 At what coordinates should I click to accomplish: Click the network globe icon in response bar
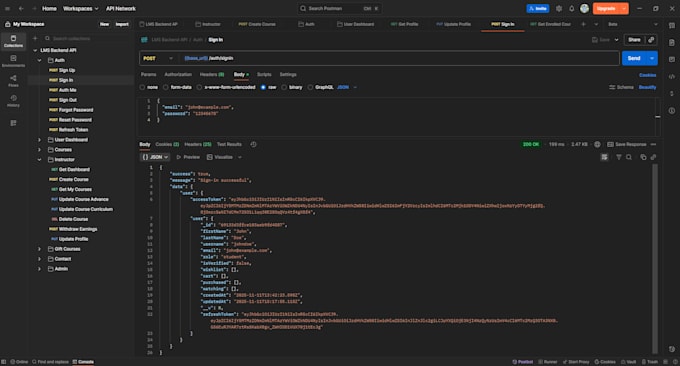click(x=597, y=144)
